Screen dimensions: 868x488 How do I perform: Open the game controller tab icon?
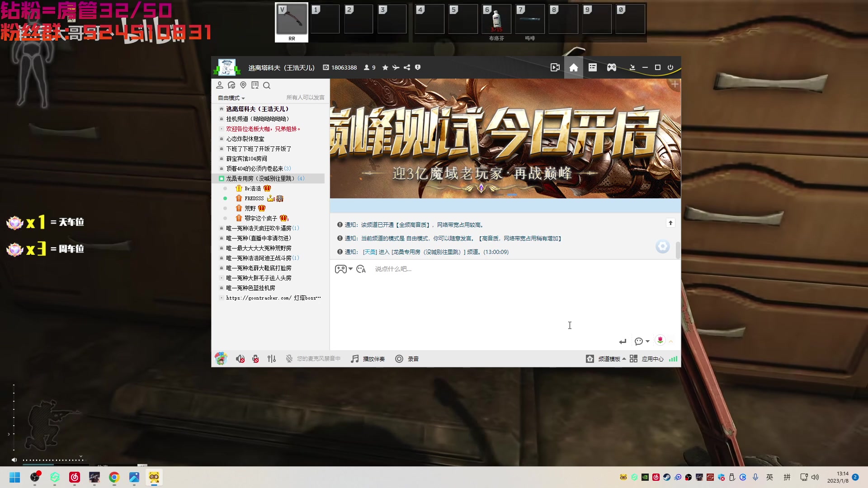612,67
